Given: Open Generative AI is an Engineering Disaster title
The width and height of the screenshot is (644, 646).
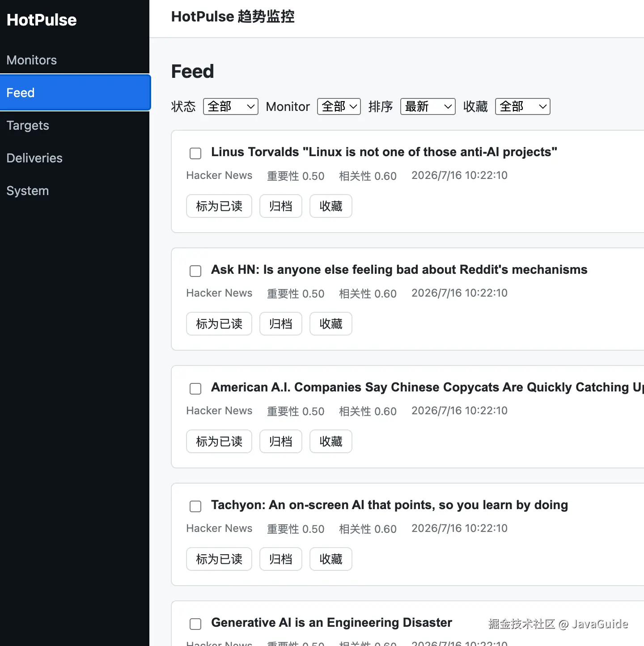Looking at the screenshot, I should (x=331, y=623).
